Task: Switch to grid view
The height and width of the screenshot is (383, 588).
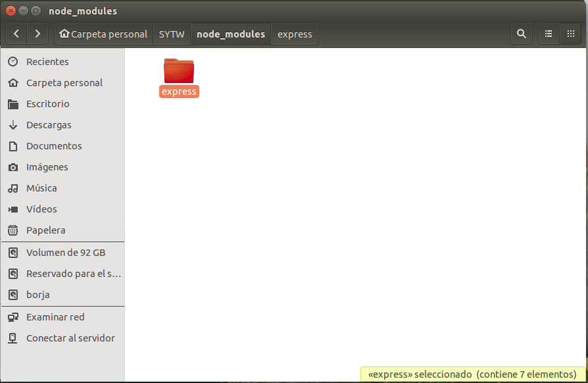Action: tap(571, 34)
